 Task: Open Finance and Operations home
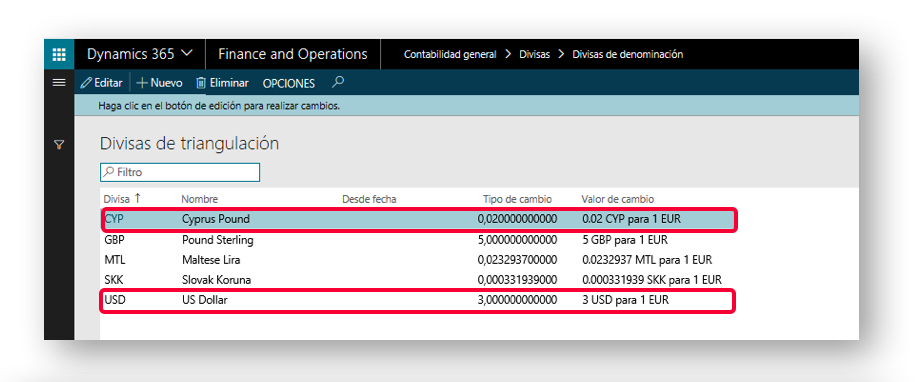pos(293,54)
